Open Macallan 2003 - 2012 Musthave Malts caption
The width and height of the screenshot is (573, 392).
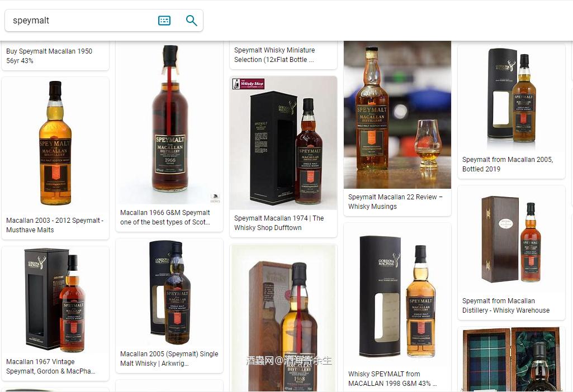[55, 225]
